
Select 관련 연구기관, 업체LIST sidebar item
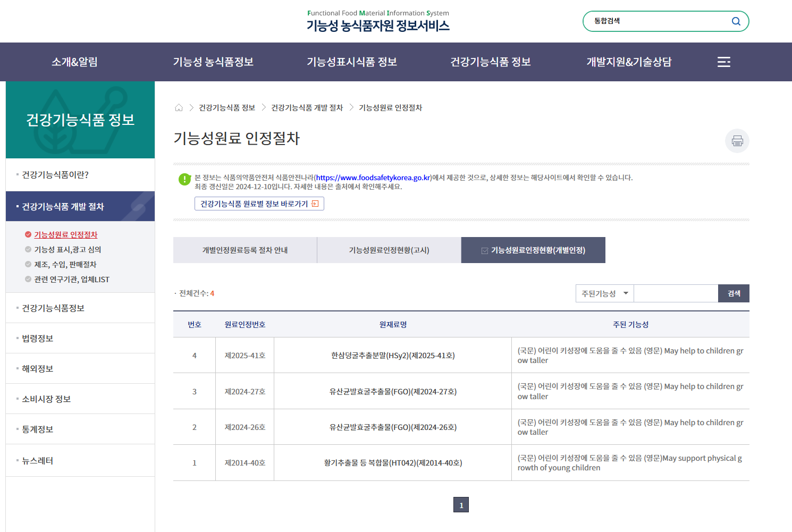pyautogui.click(x=72, y=280)
